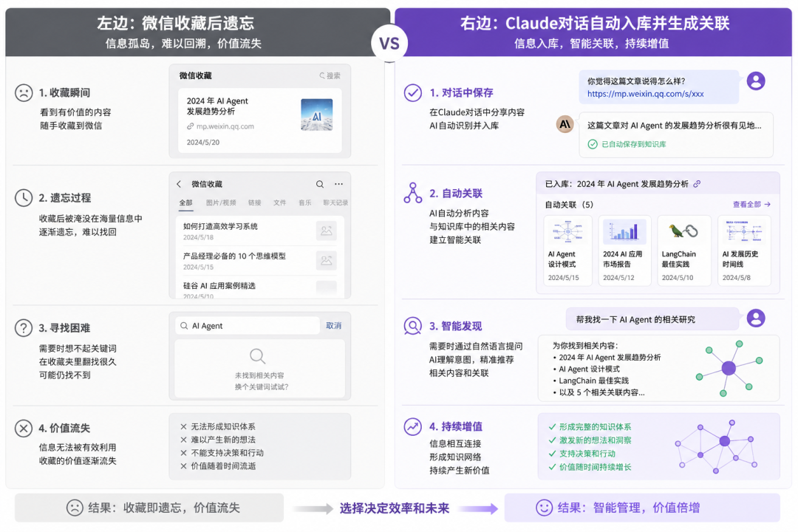798x532 pixels.
Task: Switch to the 图片/视频 tab
Action: [x=221, y=202]
